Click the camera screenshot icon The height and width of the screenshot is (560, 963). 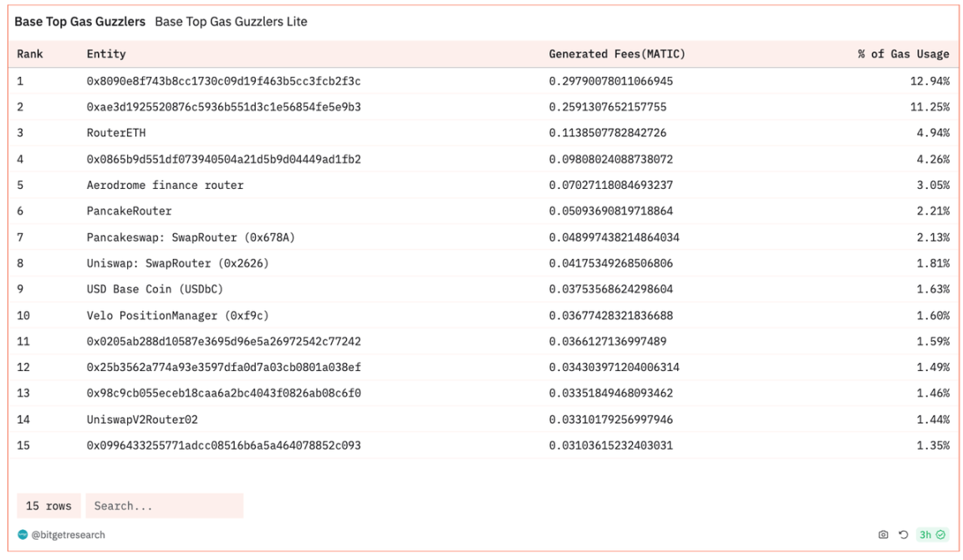(x=884, y=535)
